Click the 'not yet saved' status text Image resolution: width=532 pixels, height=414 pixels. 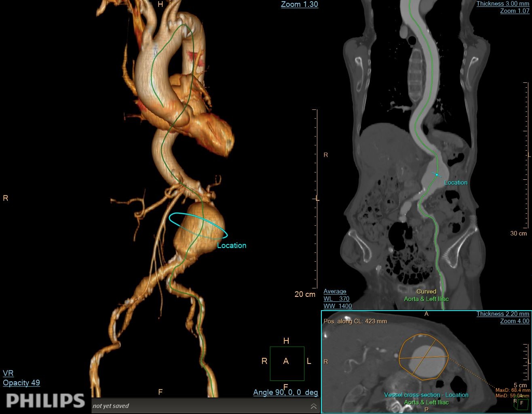[111, 406]
